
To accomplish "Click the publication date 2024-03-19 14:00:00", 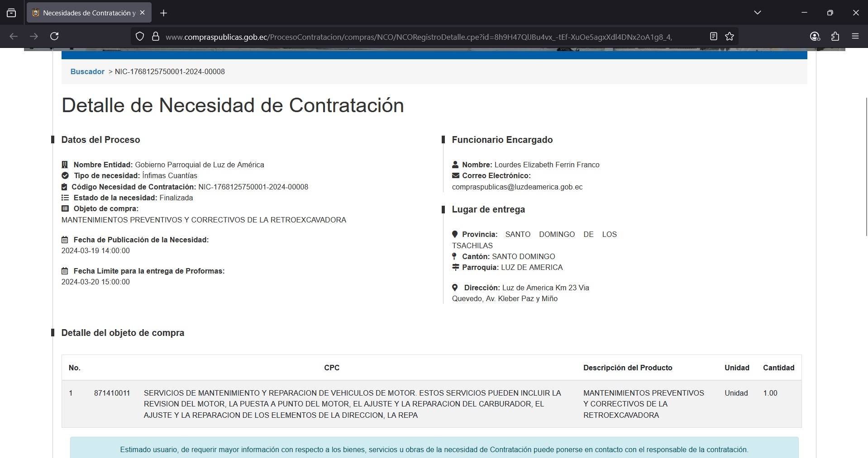I will (95, 250).
